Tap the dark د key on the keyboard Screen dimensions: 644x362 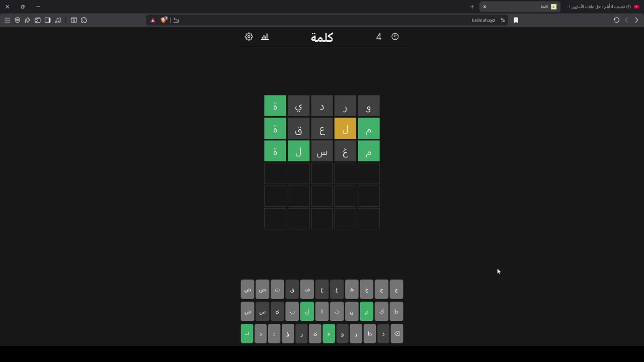click(383, 333)
